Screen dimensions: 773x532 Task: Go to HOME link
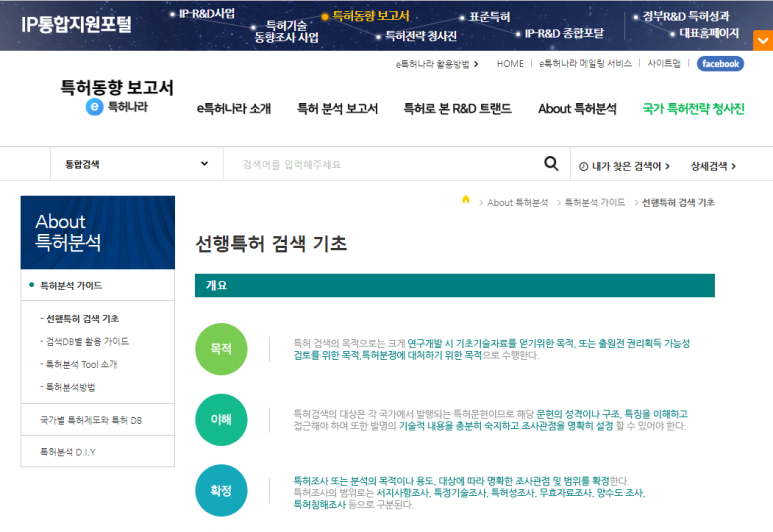510,64
